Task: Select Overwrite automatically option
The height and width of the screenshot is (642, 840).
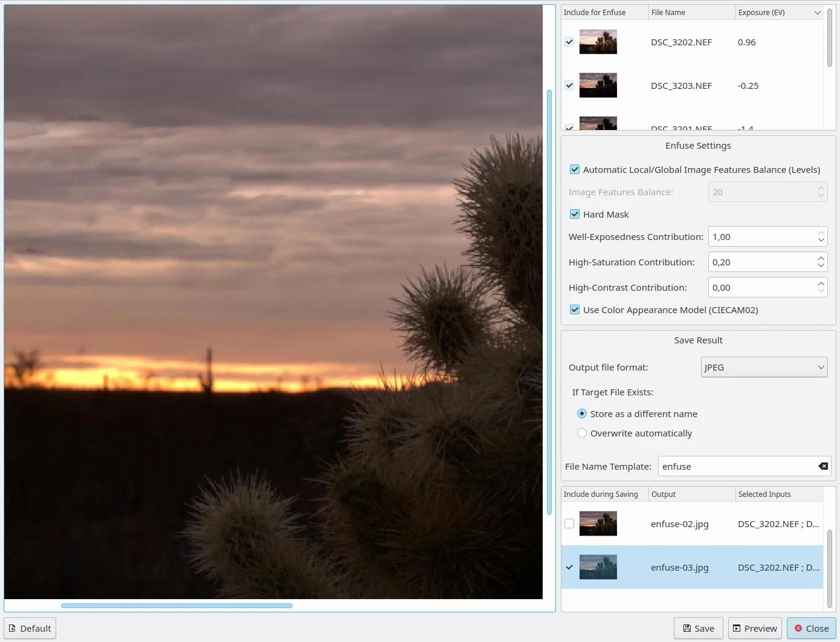Action: pyautogui.click(x=582, y=433)
